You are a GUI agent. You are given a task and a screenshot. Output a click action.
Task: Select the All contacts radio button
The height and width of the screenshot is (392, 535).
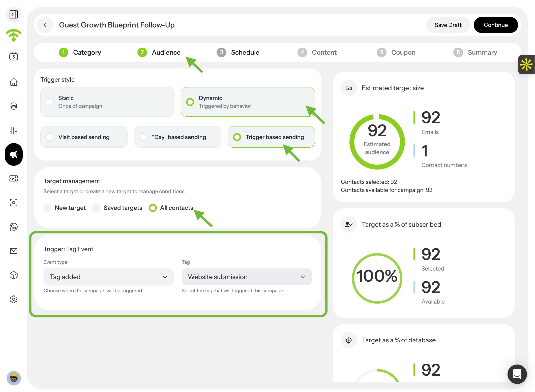[x=153, y=208]
